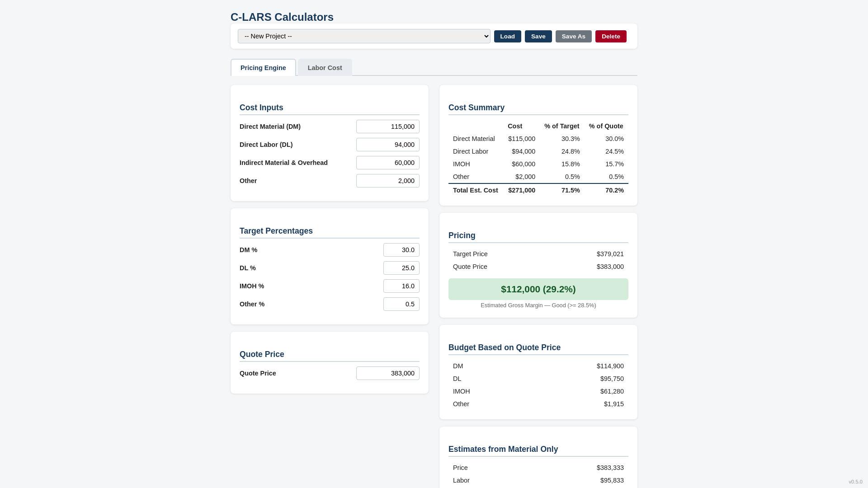
Task: Click the Target Price $379,021 value
Action: (x=610, y=254)
